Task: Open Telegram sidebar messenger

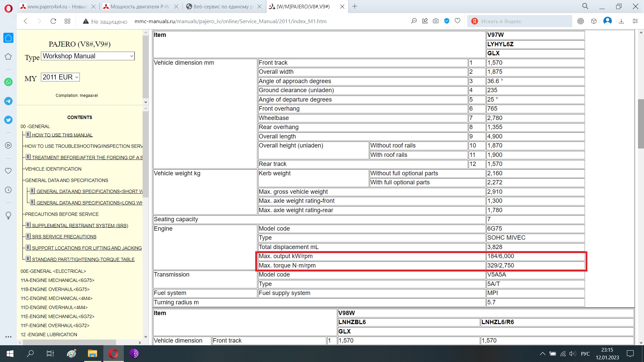Action: 8,101
